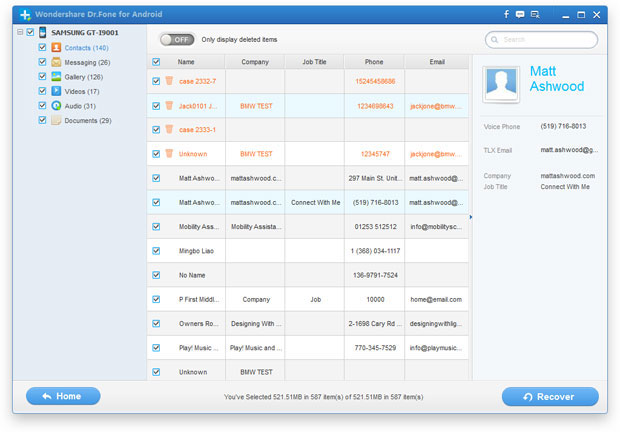Click the Matt Ashwood name heading
Screen dimensions: 620x432
(557, 79)
